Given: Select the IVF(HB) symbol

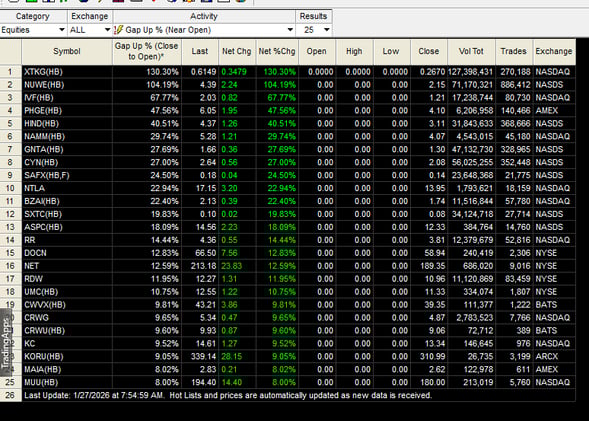Looking at the screenshot, I should pos(39,98).
